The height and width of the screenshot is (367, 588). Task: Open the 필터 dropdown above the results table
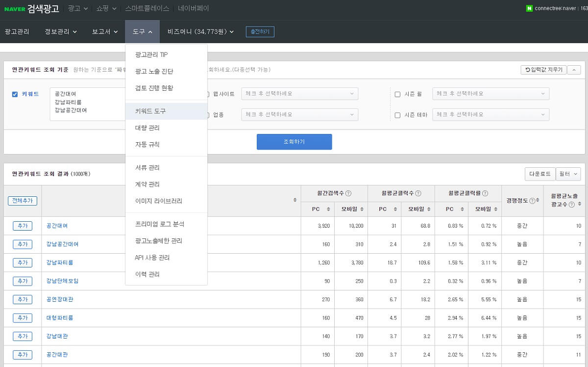coord(567,174)
